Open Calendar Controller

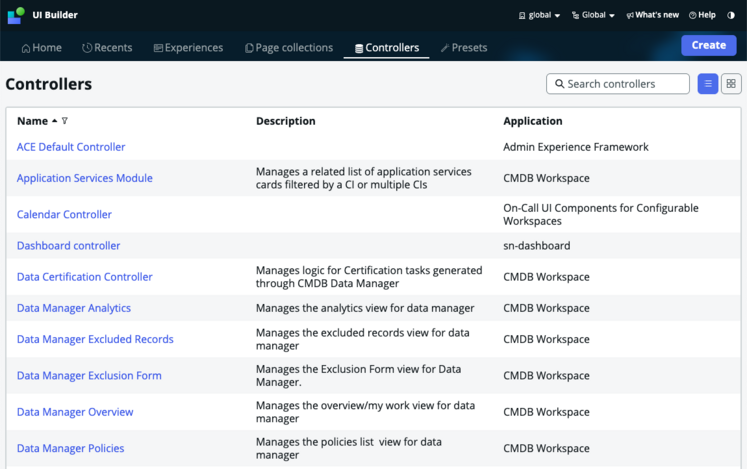tap(64, 214)
